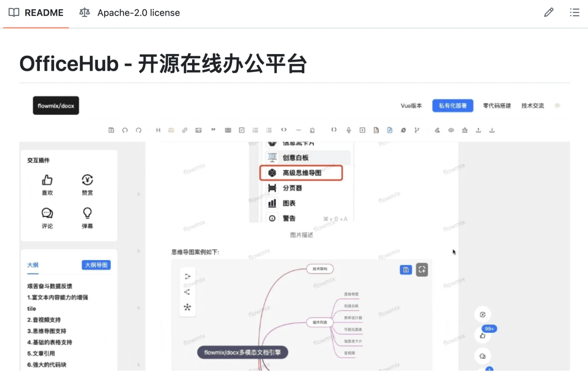Select 高级思维导图 from the insert menu
The height and width of the screenshot is (384, 588).
301,173
